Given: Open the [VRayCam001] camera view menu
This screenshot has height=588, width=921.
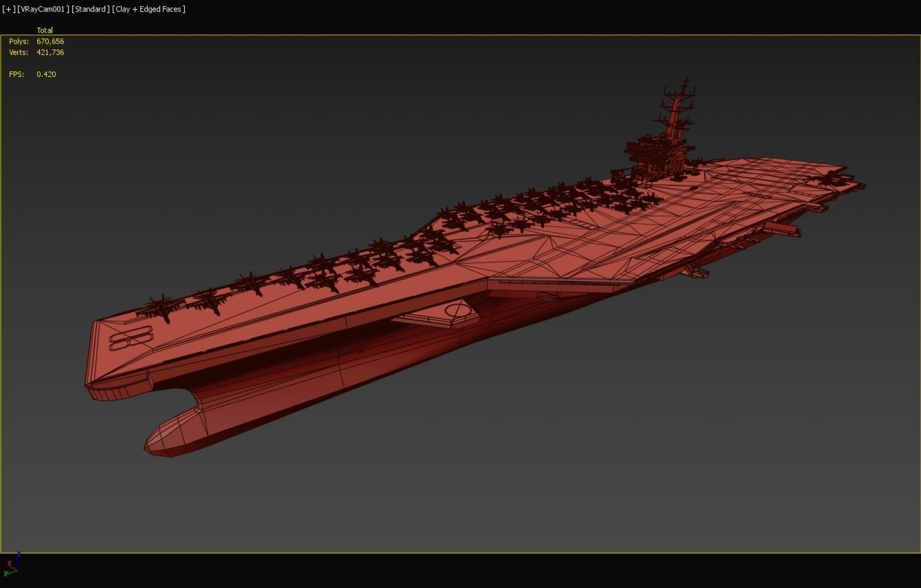Looking at the screenshot, I should click(43, 9).
